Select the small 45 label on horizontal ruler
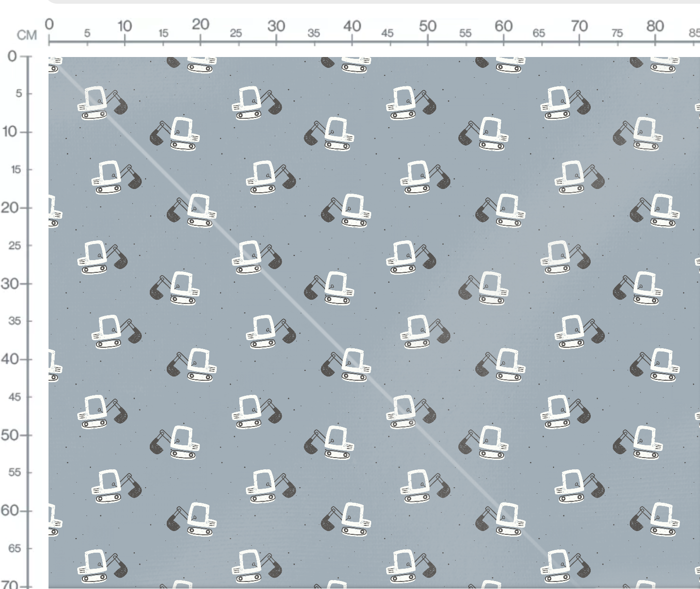 pyautogui.click(x=387, y=33)
